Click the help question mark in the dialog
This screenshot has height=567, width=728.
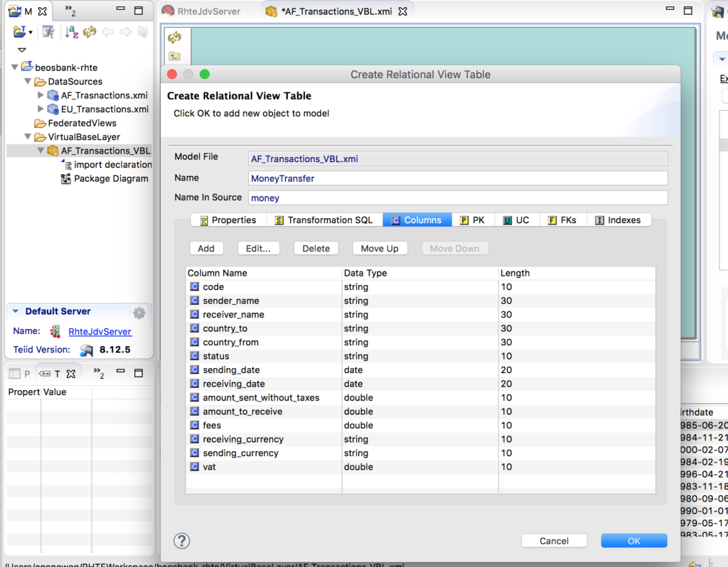click(182, 541)
